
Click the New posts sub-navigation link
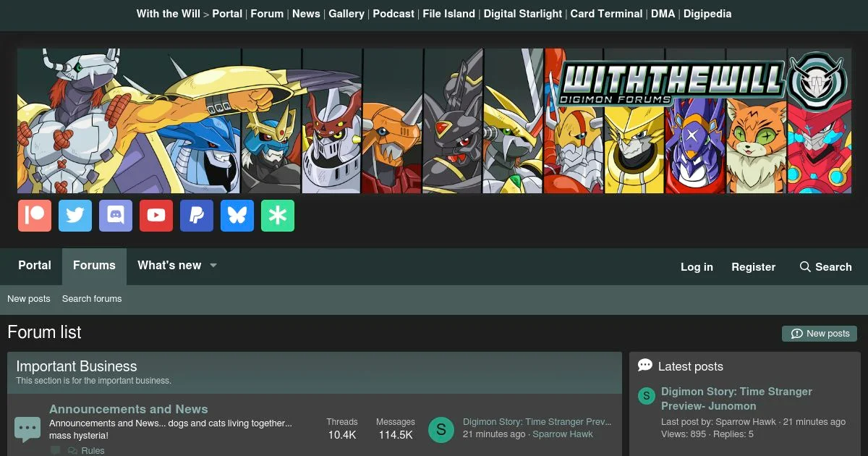tap(29, 299)
